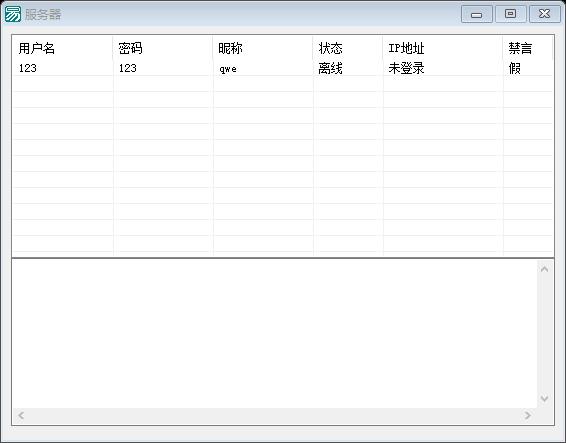Screen dimensions: 566x443
Task: Click the 假 mute value cell
Action: tap(514, 68)
